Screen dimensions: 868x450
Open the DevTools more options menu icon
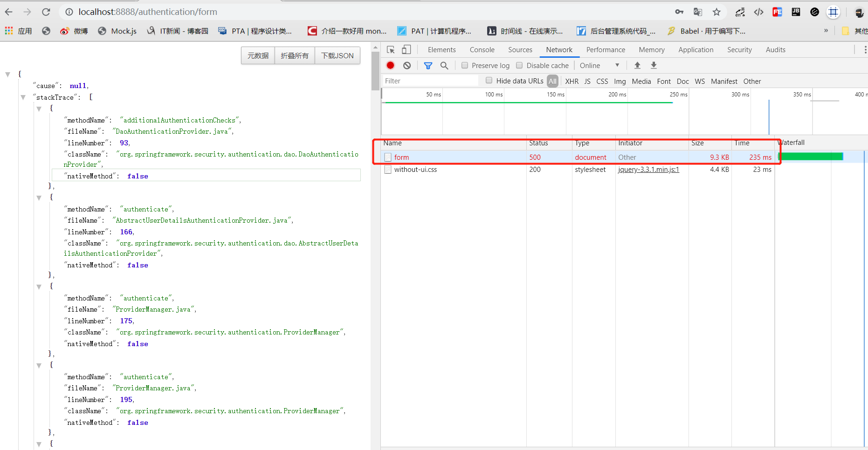[x=865, y=49]
